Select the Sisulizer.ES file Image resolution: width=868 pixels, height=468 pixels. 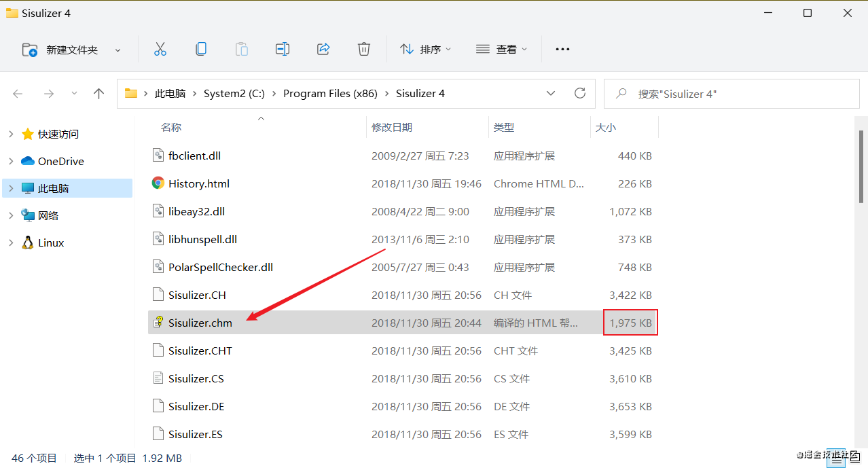coord(196,435)
